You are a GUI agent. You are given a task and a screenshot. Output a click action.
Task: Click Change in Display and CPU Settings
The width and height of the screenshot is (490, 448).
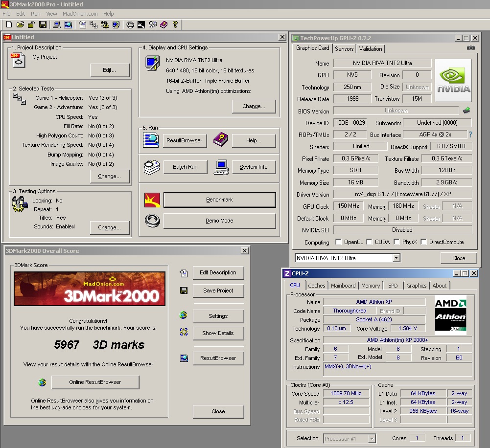click(x=254, y=107)
